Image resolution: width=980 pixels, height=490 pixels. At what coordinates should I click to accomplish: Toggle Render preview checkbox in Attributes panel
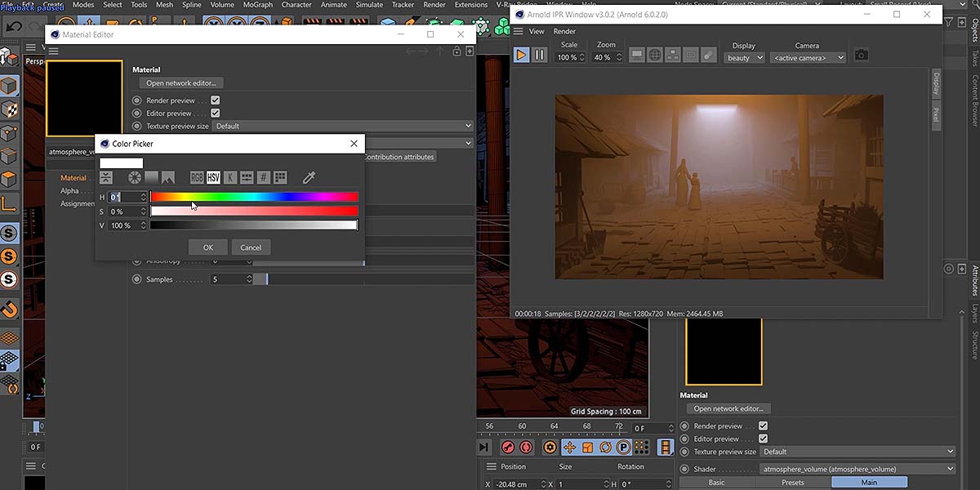point(763,425)
